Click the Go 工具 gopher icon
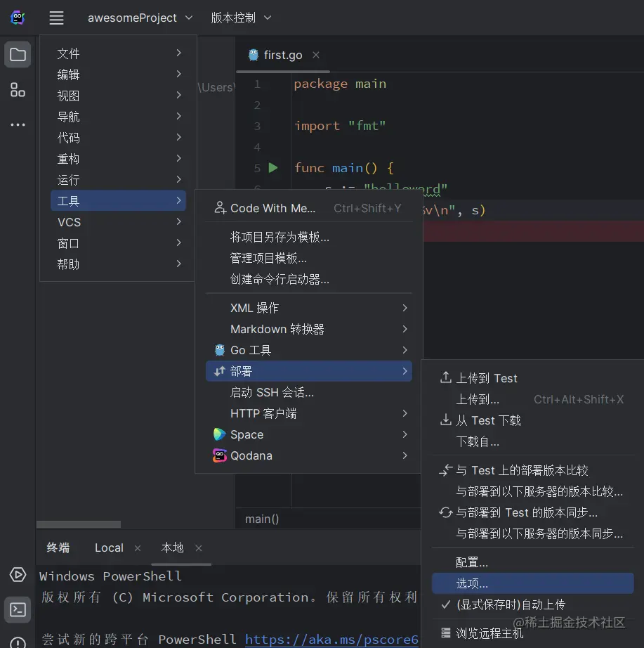 pyautogui.click(x=220, y=350)
